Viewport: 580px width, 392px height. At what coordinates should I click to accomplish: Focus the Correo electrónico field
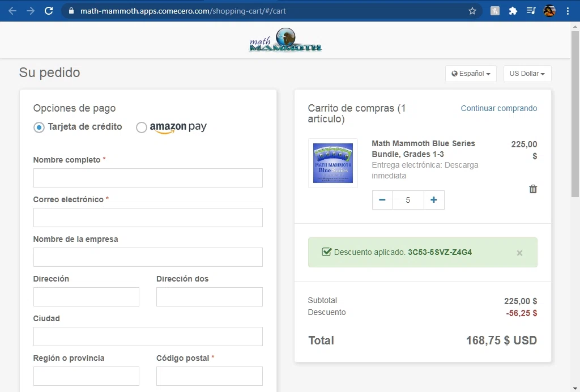pos(148,218)
